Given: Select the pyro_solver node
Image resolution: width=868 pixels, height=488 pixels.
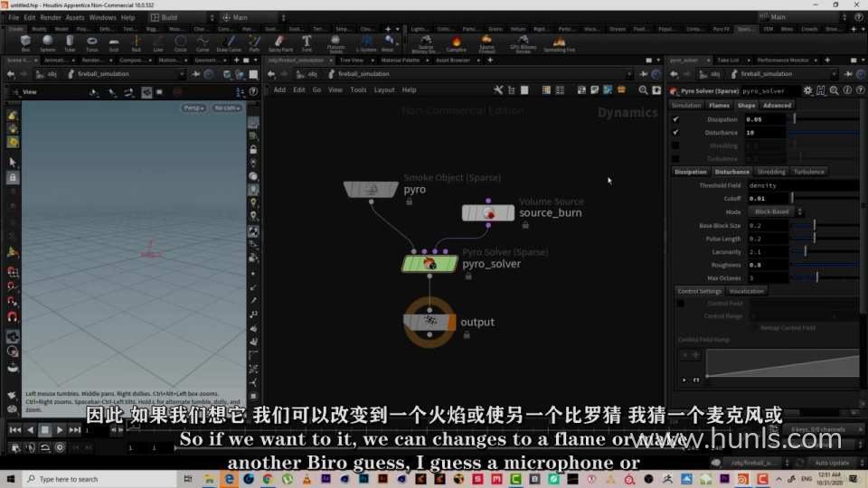Looking at the screenshot, I should tap(429, 263).
